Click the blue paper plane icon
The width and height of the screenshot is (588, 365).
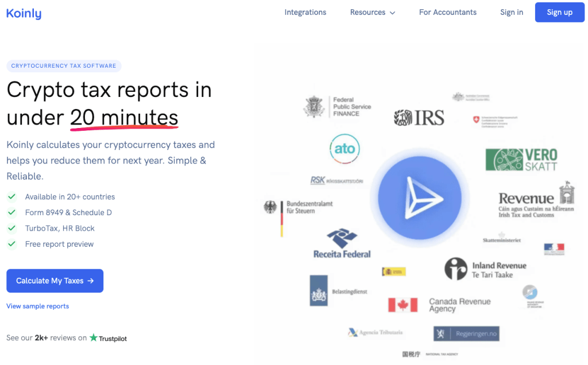421,198
